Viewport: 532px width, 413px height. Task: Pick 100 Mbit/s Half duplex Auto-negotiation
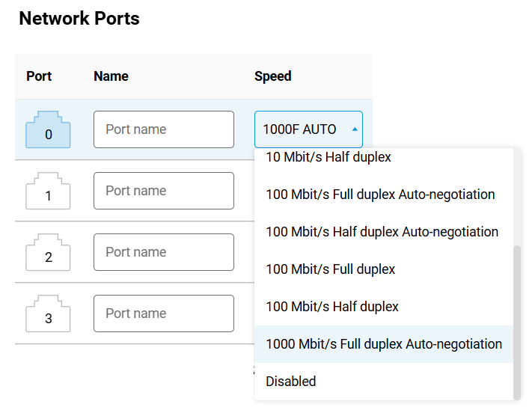[x=382, y=232]
